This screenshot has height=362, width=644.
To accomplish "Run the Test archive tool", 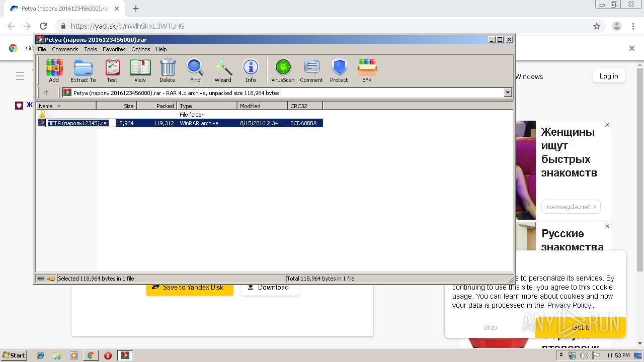I will [x=112, y=70].
